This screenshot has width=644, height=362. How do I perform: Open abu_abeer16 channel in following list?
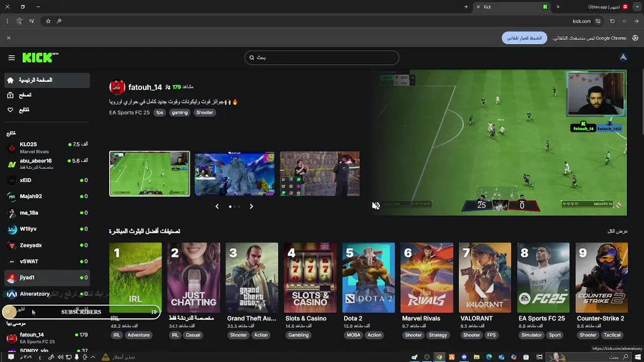(x=47, y=163)
